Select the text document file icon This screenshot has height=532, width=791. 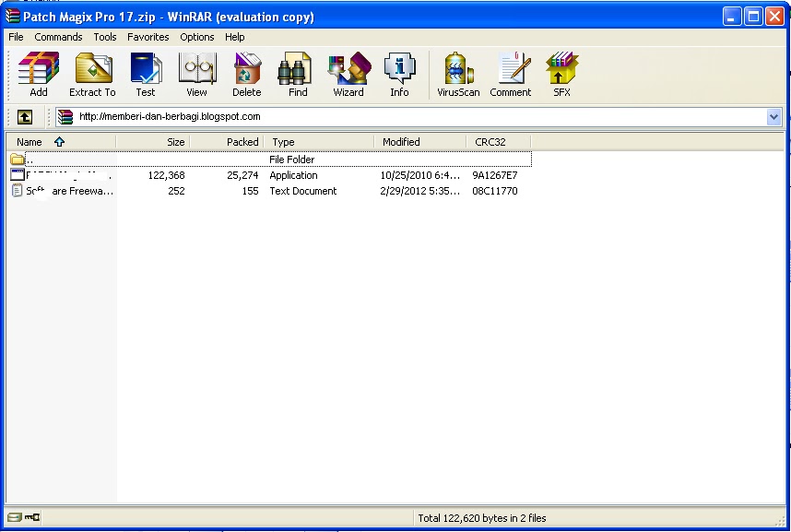18,191
